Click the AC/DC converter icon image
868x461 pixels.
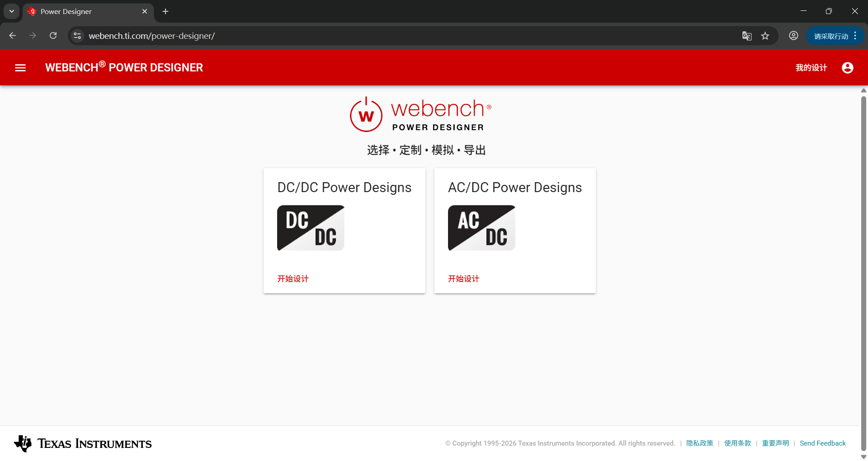481,228
